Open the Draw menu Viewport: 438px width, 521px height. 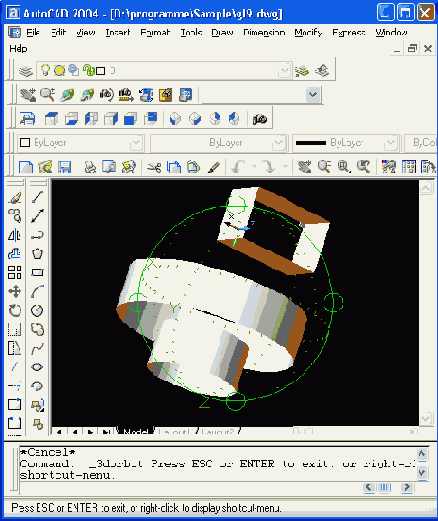click(222, 32)
